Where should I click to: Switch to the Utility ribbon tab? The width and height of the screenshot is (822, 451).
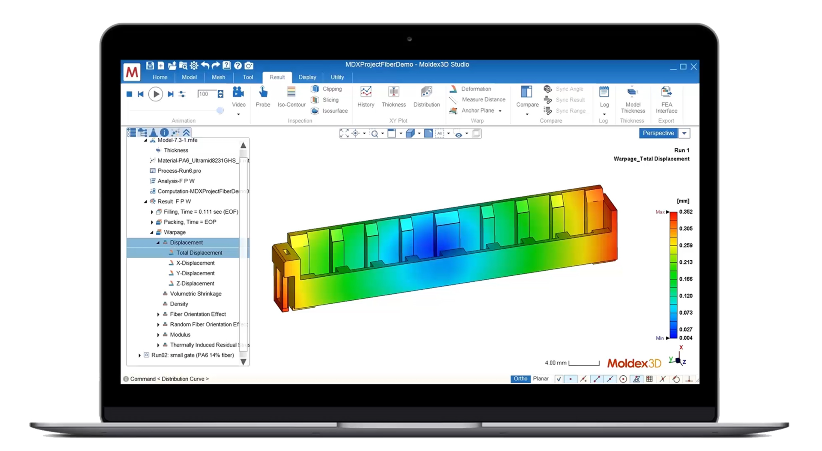(337, 77)
